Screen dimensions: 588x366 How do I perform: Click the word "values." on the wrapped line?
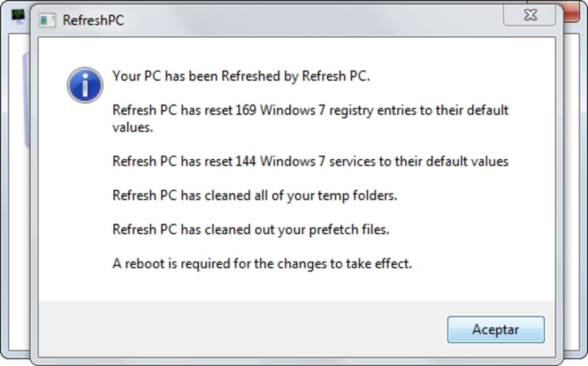132,127
